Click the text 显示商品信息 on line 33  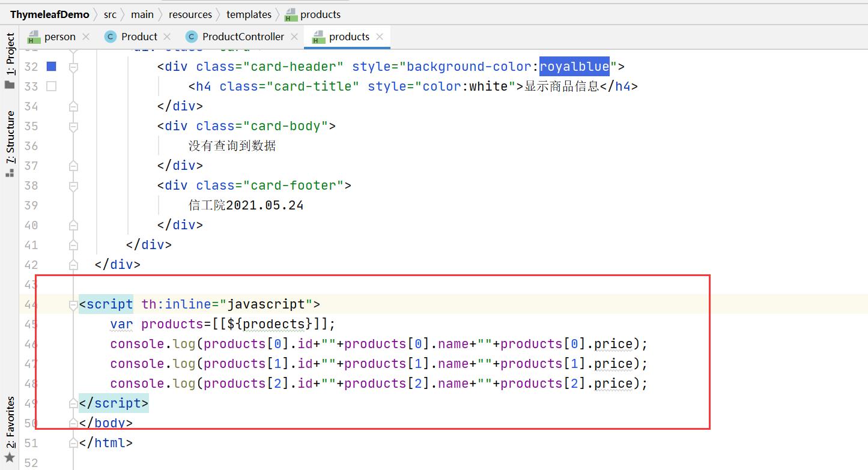pyautogui.click(x=562, y=86)
